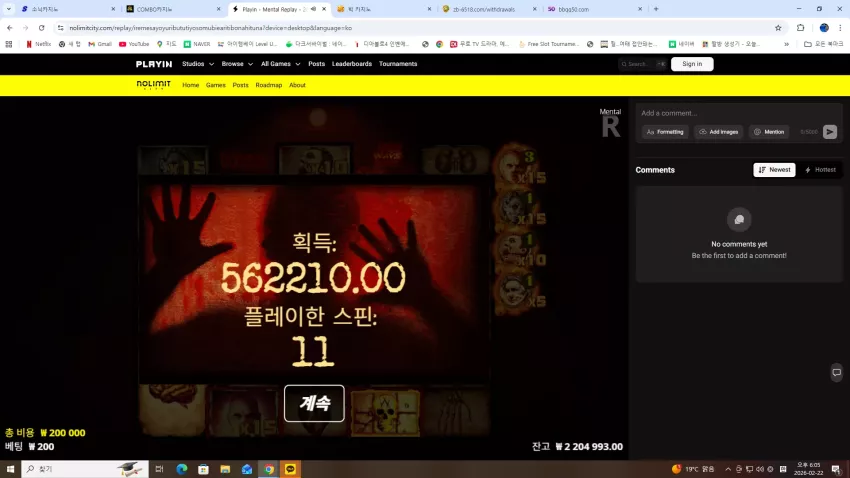Click the PLAYIN logo
850x478 pixels.
pos(154,64)
